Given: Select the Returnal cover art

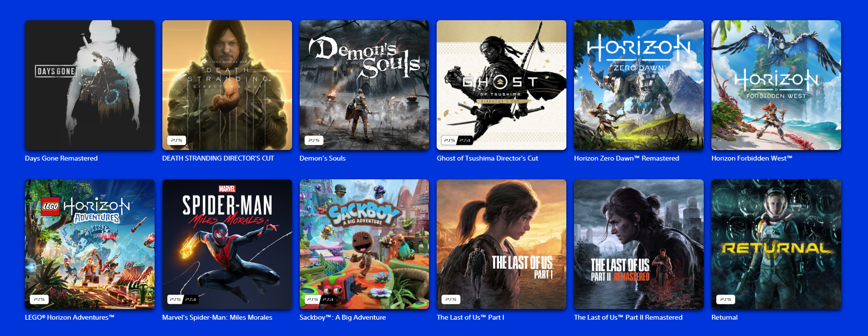Looking at the screenshot, I should point(776,244).
